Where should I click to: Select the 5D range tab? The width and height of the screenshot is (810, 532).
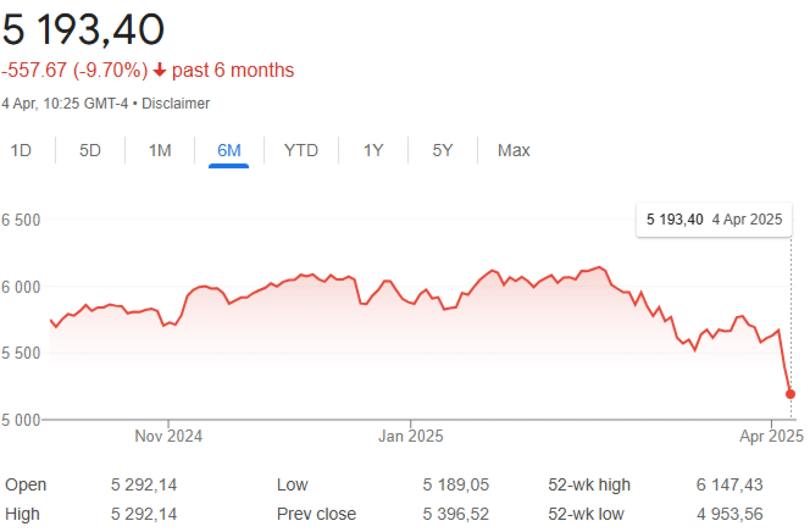point(90,150)
